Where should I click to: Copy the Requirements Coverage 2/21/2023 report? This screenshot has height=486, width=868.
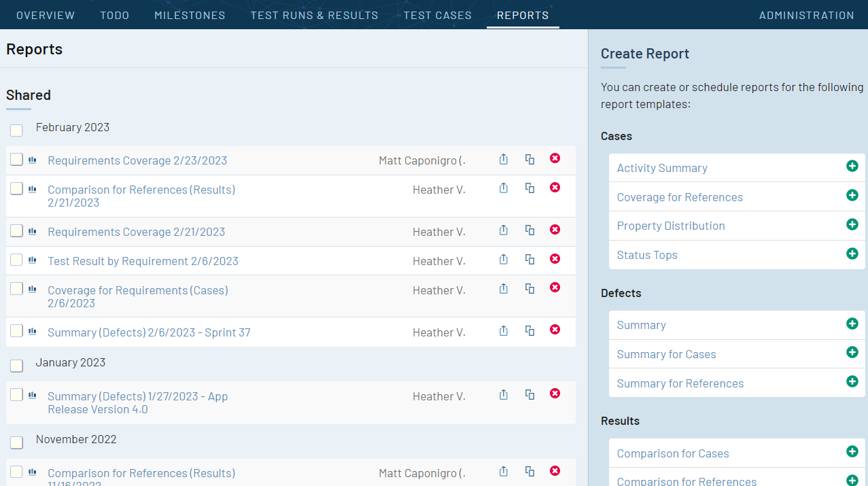pos(530,230)
